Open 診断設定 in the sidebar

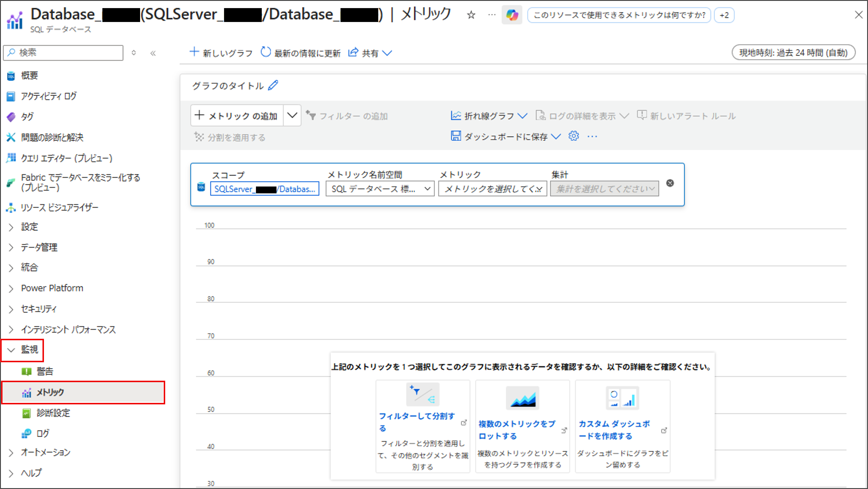coord(53,413)
